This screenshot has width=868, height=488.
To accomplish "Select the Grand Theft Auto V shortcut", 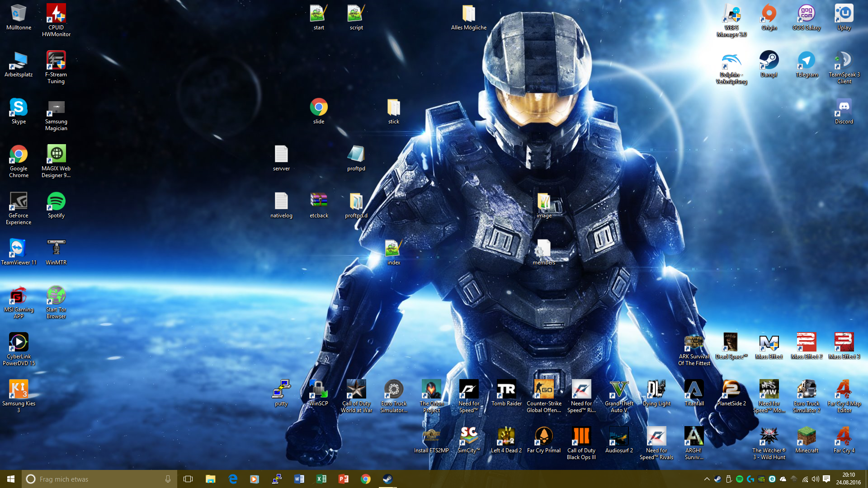I will [618, 389].
